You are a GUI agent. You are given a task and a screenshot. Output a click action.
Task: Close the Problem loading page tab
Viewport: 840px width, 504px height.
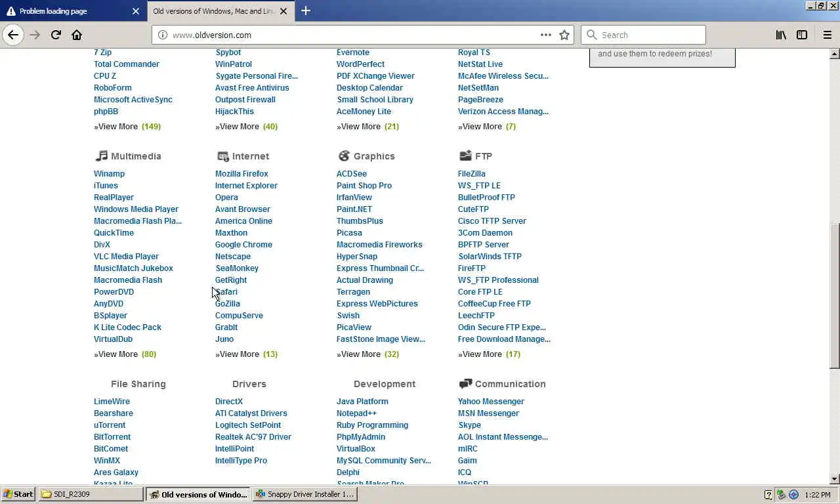pos(135,11)
